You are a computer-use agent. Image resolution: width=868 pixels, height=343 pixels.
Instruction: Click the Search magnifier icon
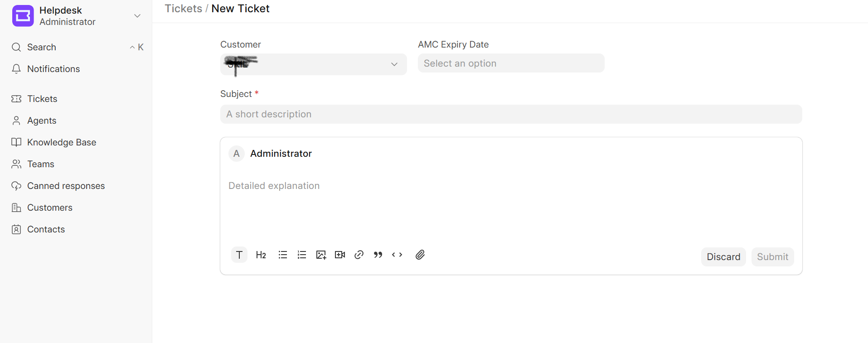point(16,47)
